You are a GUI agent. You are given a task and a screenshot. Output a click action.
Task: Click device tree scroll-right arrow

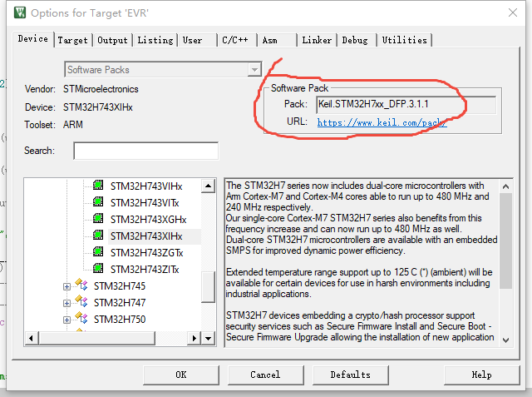click(x=194, y=338)
